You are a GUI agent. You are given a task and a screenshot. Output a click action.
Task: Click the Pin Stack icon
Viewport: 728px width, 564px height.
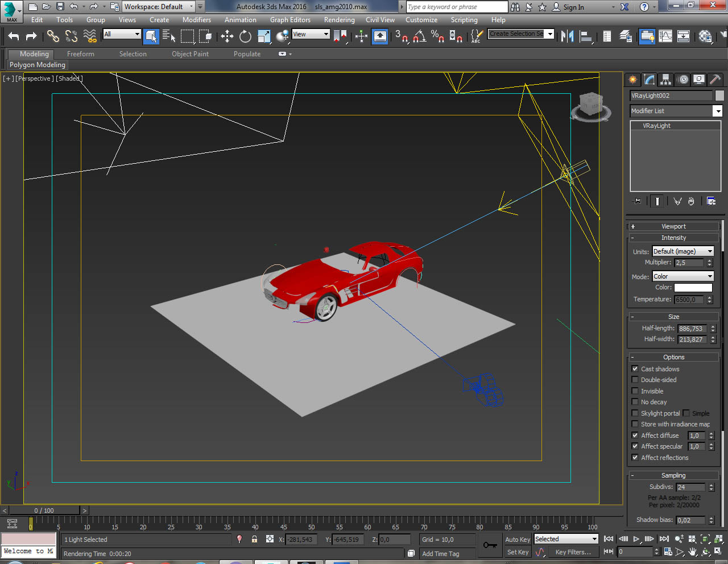(x=636, y=201)
